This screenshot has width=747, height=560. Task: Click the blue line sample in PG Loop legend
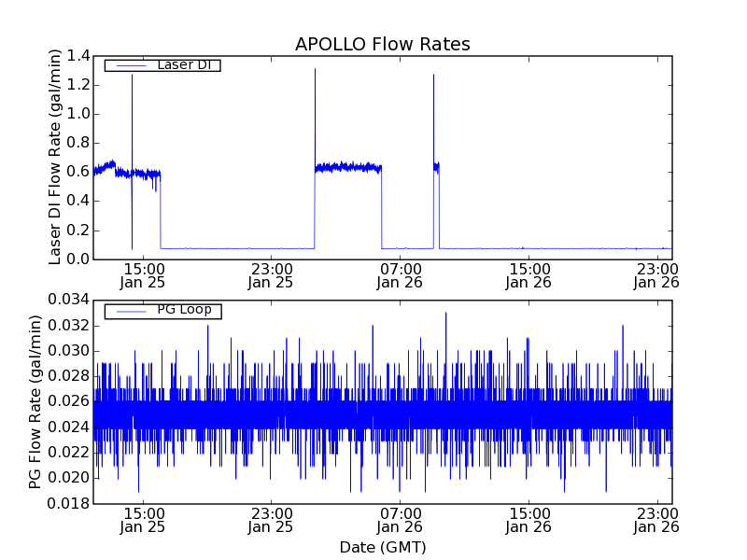(x=131, y=312)
